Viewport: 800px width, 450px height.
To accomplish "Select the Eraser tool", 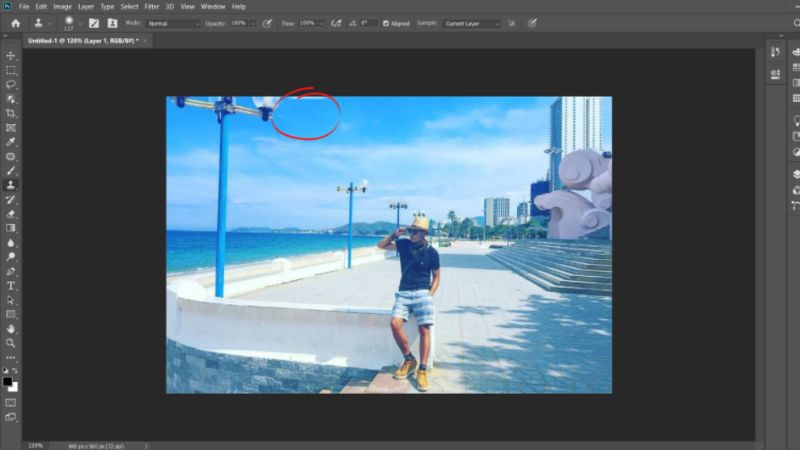I will point(10,214).
